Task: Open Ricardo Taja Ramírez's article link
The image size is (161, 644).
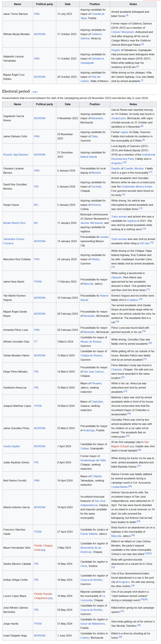Action: tap(16, 155)
